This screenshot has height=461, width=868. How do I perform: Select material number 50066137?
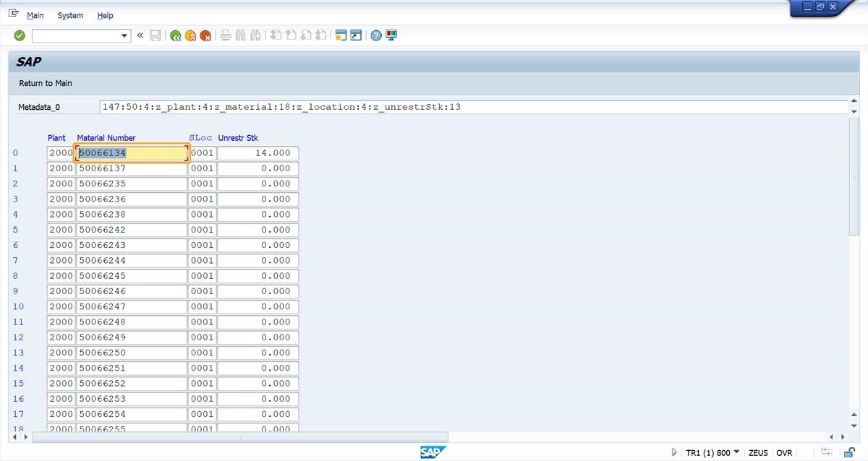(x=132, y=168)
